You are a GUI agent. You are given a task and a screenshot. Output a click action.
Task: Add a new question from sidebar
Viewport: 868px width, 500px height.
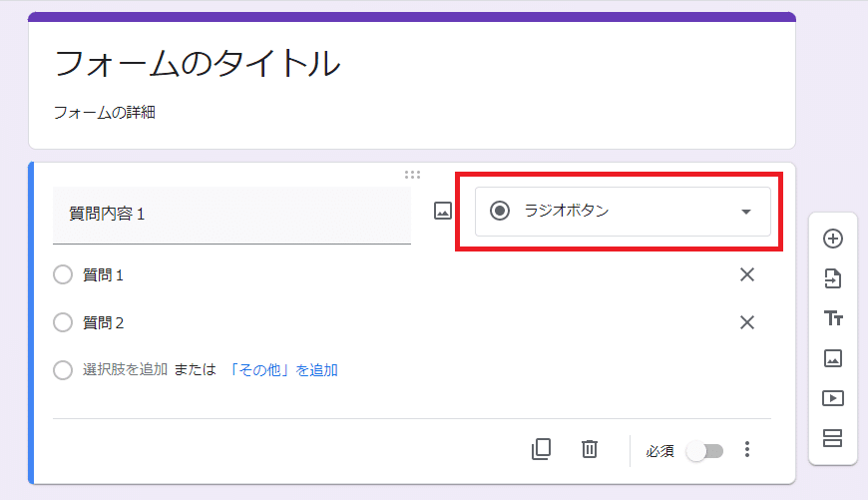[832, 239]
